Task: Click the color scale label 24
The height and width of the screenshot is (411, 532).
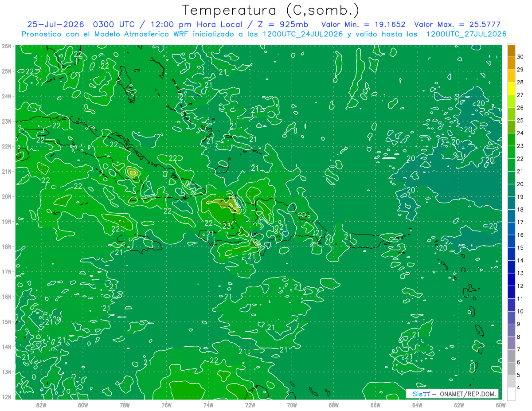Action: (x=520, y=133)
